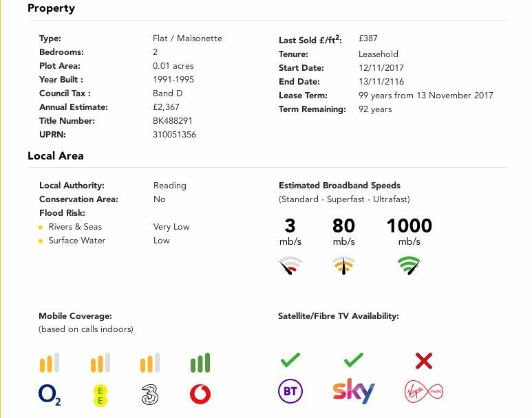
Task: Click the Sky logo
Action: tap(354, 391)
